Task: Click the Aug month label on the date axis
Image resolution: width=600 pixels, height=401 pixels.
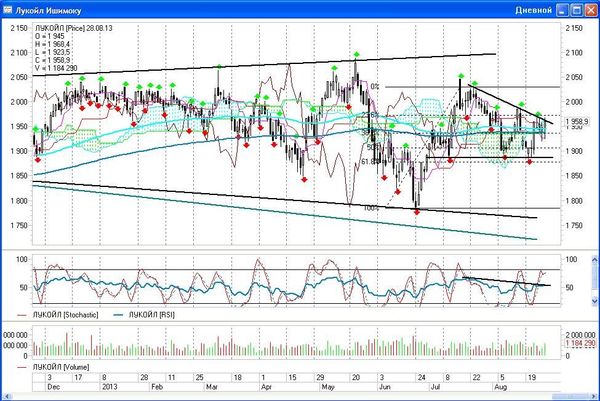Action: (x=501, y=387)
